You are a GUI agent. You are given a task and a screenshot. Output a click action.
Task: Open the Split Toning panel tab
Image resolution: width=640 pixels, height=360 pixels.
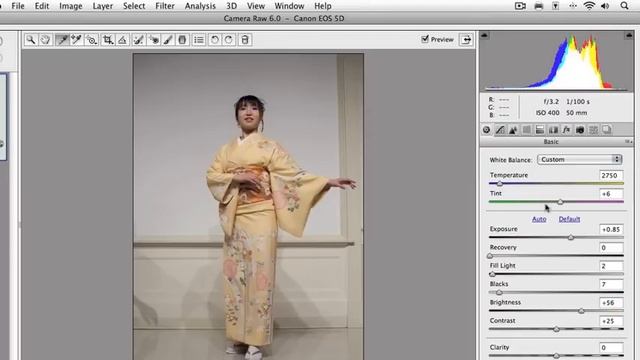[x=540, y=130]
